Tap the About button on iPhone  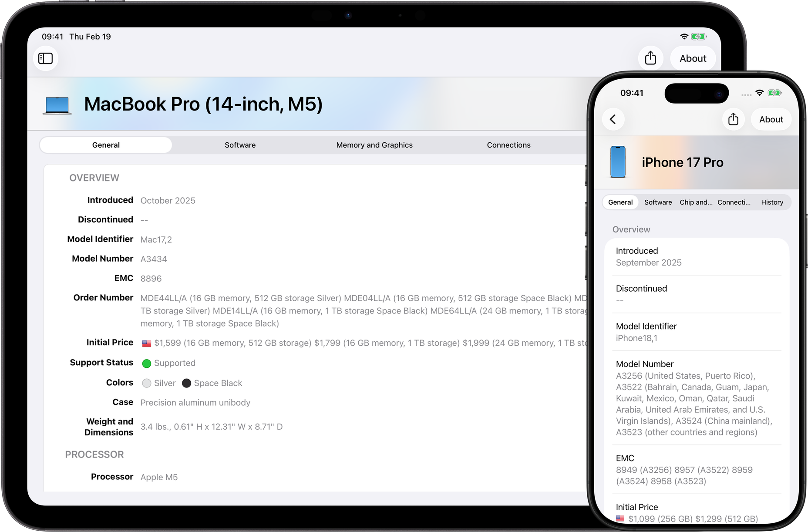771,119
